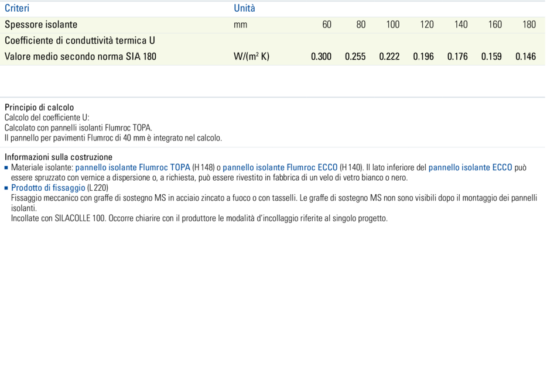Select the Unità column header
This screenshot has width=547, height=392.
[x=244, y=8]
